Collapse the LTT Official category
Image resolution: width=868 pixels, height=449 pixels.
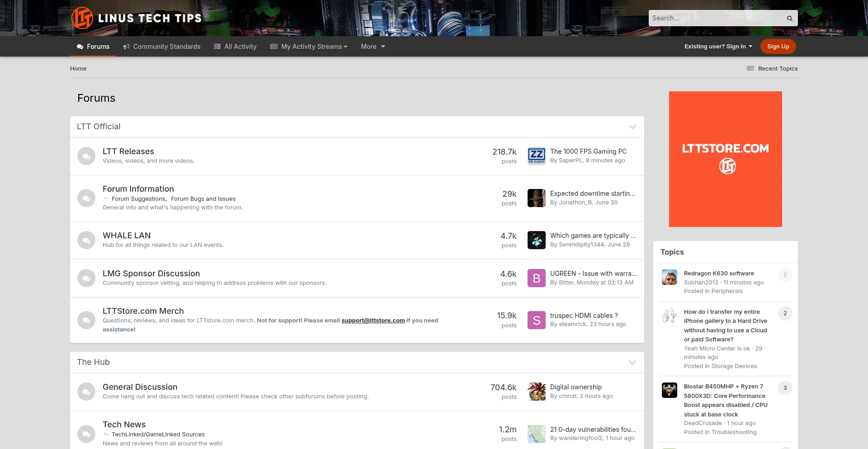pyautogui.click(x=632, y=127)
